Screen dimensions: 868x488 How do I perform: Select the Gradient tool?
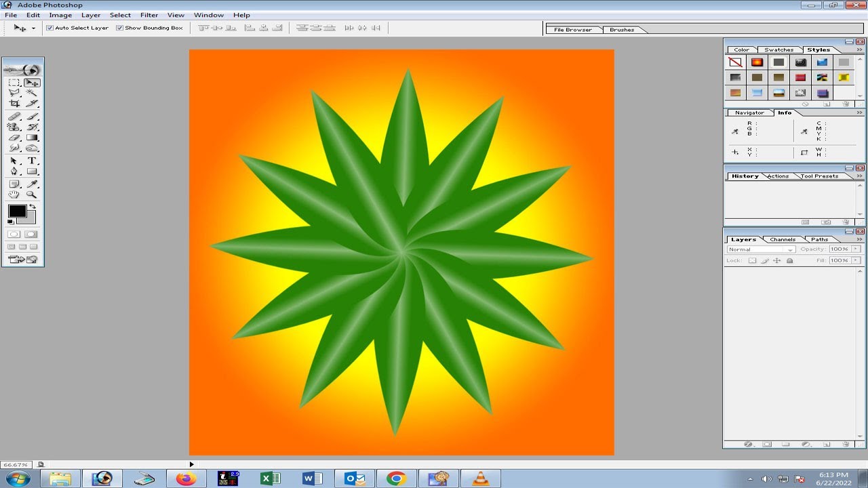(x=32, y=137)
